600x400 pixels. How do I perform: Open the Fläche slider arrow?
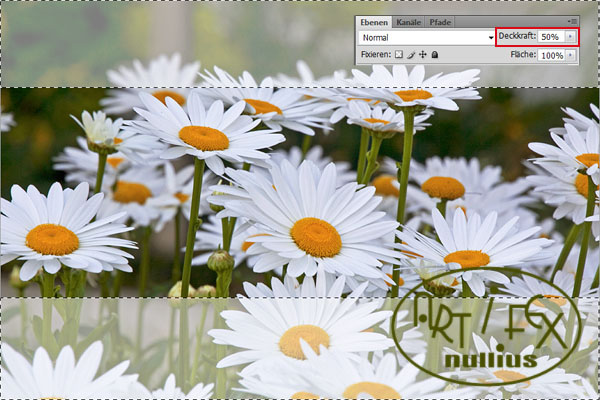[570, 55]
